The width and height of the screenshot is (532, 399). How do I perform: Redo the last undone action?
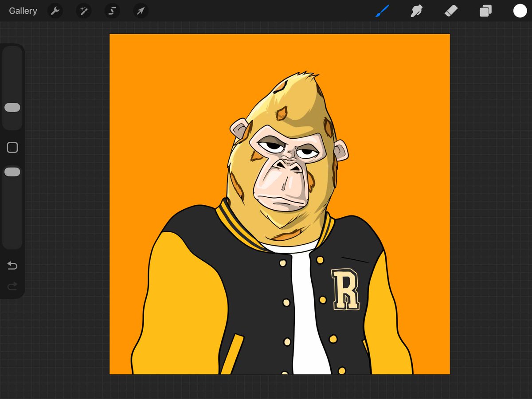click(x=12, y=286)
